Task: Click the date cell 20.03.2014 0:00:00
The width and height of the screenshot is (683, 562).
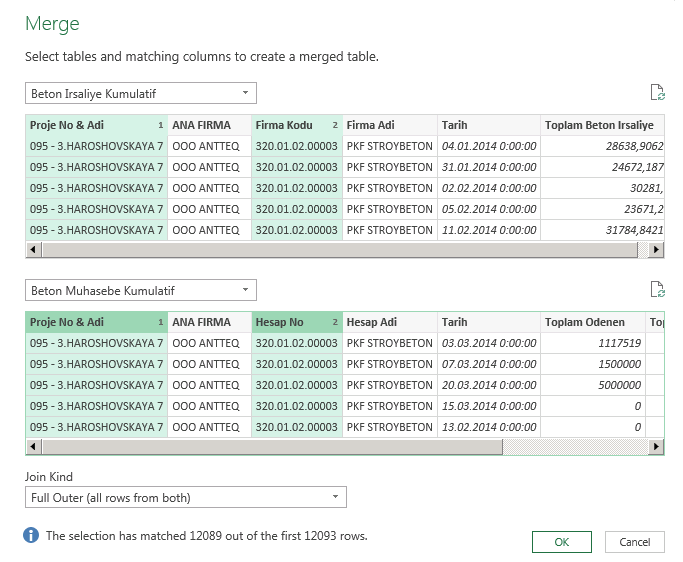Action: [x=489, y=385]
